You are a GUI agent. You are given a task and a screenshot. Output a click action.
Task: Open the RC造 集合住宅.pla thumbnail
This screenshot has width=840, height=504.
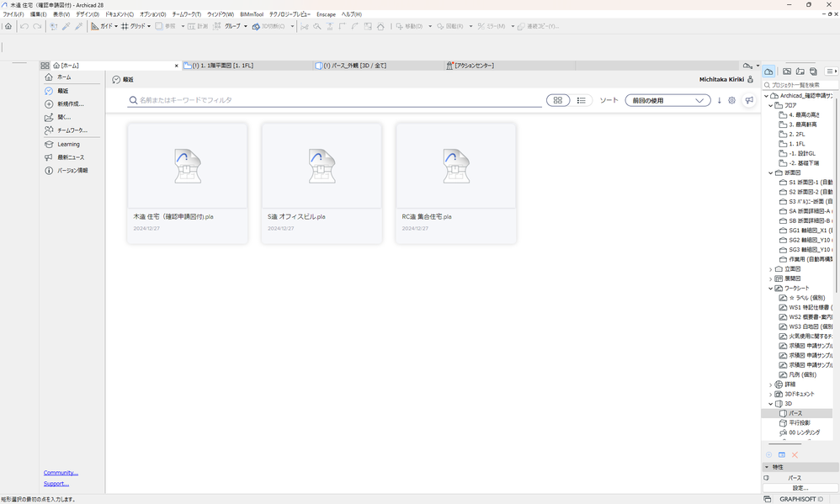456,166
